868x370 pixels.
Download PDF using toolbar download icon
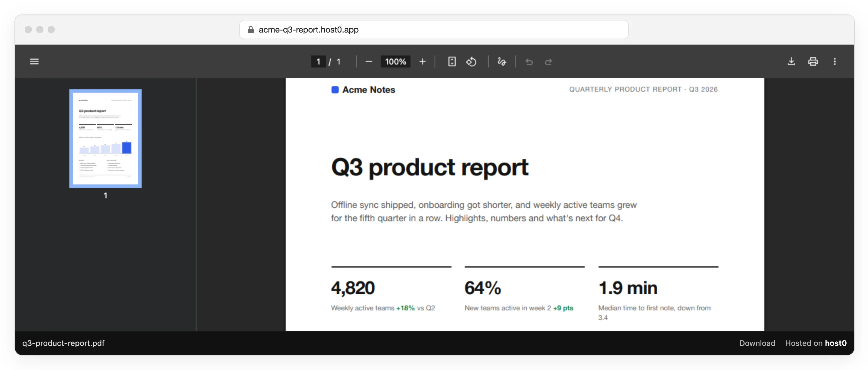point(791,61)
